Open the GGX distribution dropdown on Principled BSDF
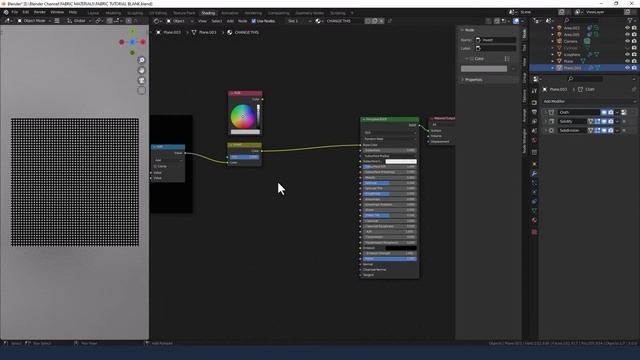This screenshot has height=360, width=640. click(x=389, y=133)
